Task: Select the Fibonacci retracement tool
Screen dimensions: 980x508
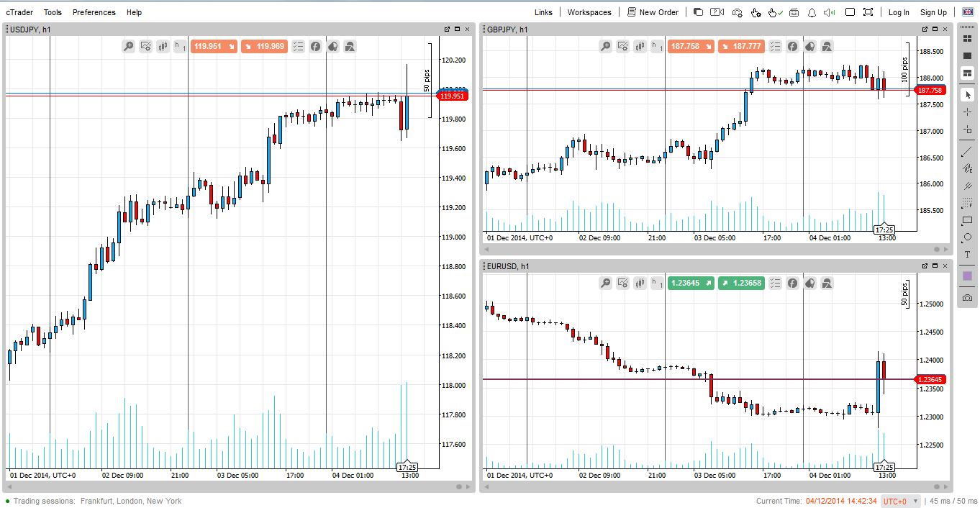Action: pos(967,204)
